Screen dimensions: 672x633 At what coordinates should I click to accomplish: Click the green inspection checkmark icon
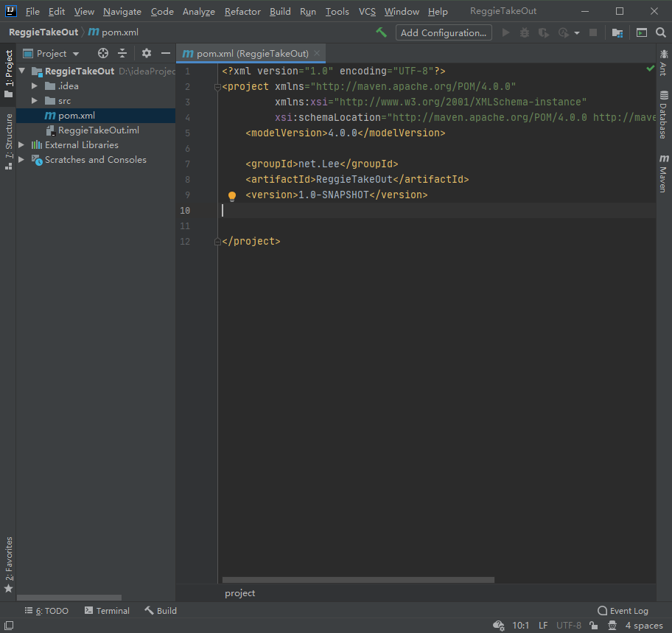point(650,68)
